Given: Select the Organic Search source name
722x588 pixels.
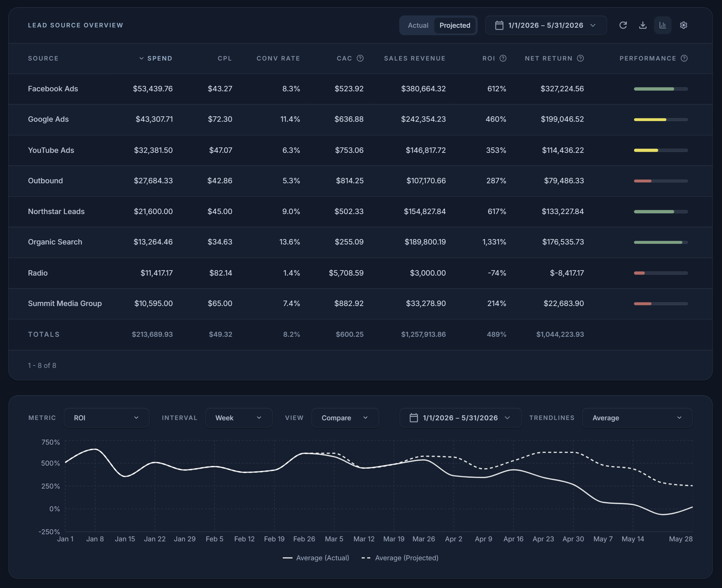Looking at the screenshot, I should [x=55, y=242].
